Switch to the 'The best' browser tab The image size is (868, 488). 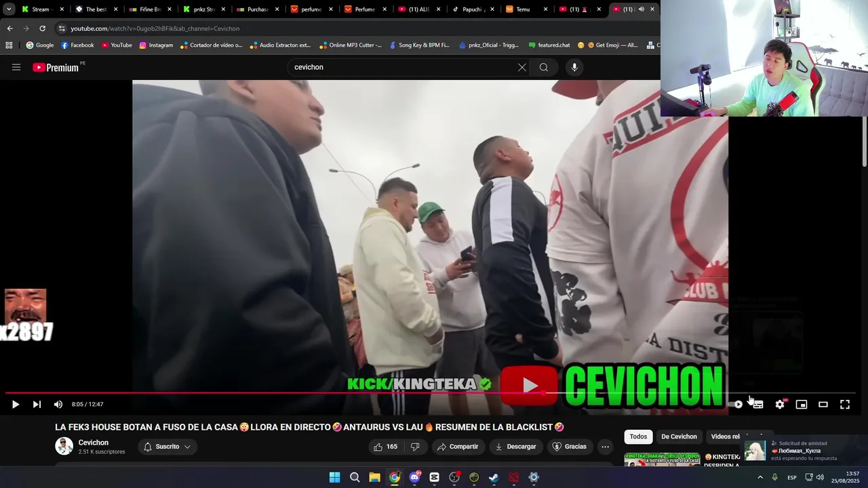96,9
